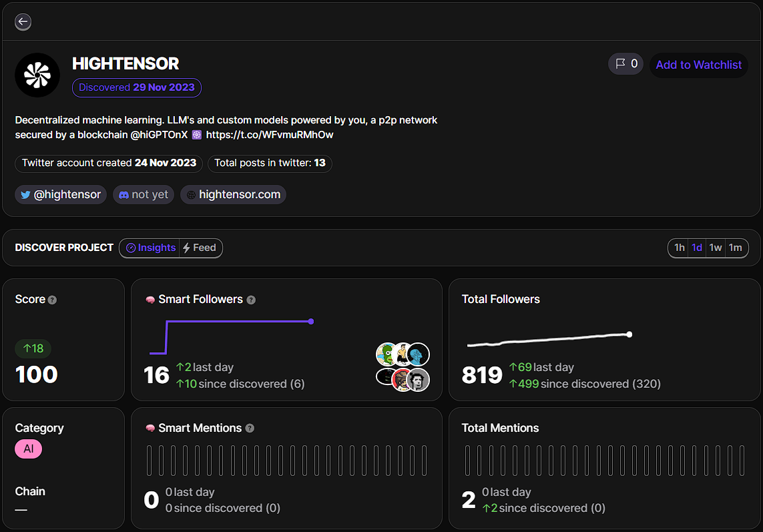Image resolution: width=763 pixels, height=532 pixels.
Task: Click the HIGHTENSOR project title
Action: coord(125,64)
